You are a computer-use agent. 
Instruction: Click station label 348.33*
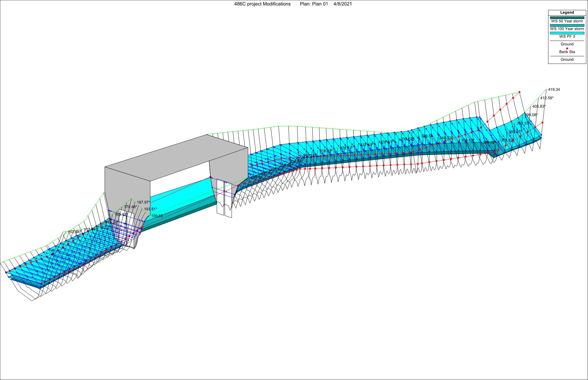(x=446, y=138)
